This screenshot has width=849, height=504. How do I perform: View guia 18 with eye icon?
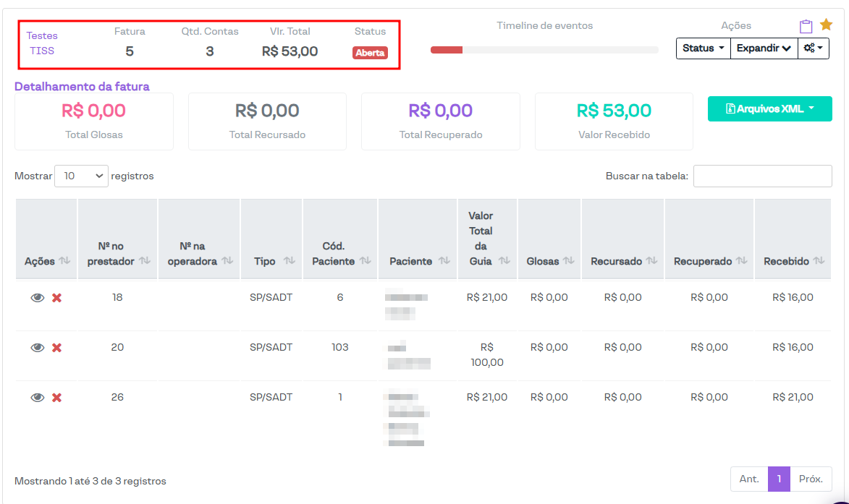(x=38, y=298)
